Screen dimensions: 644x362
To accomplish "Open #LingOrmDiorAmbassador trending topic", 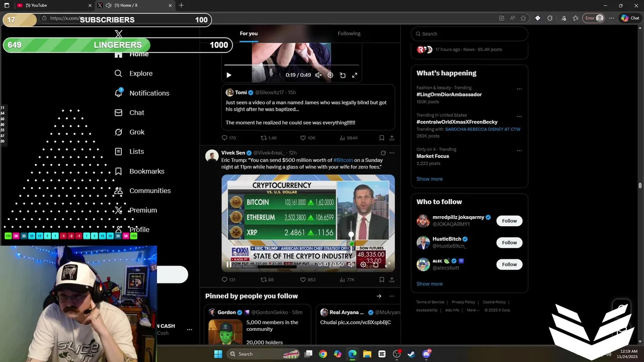I will point(449,95).
